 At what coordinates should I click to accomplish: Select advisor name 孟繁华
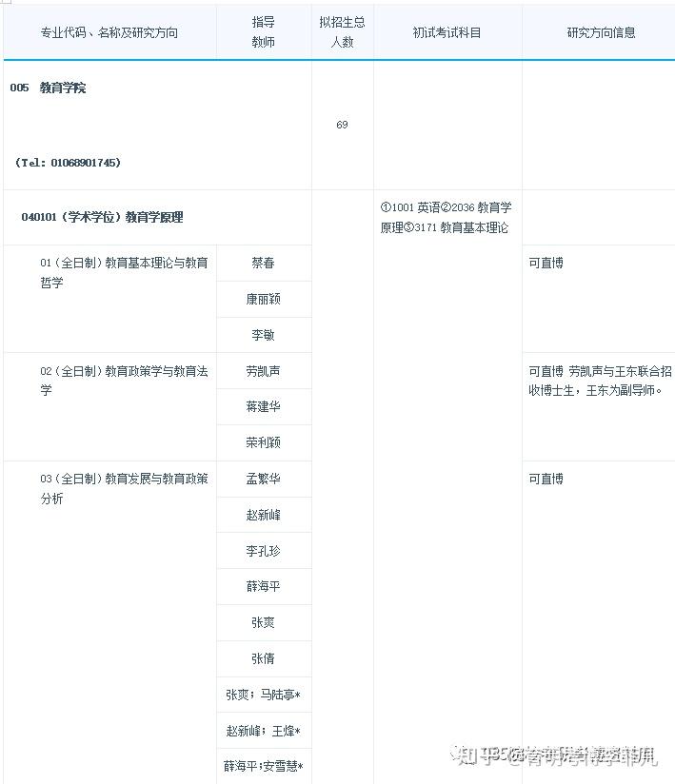pos(263,479)
